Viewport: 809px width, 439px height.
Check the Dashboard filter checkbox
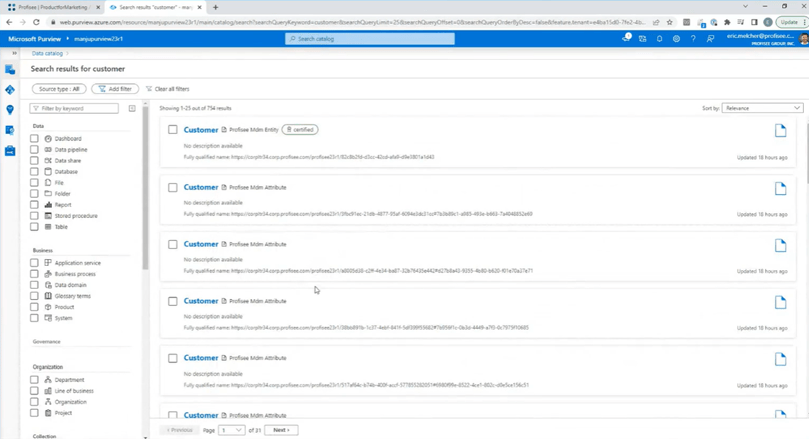pyautogui.click(x=34, y=138)
